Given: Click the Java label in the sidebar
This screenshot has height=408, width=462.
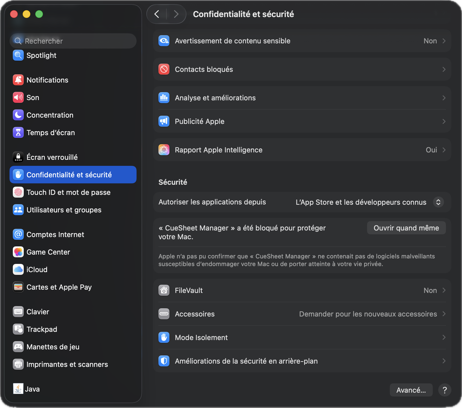Looking at the screenshot, I should pos(32,389).
